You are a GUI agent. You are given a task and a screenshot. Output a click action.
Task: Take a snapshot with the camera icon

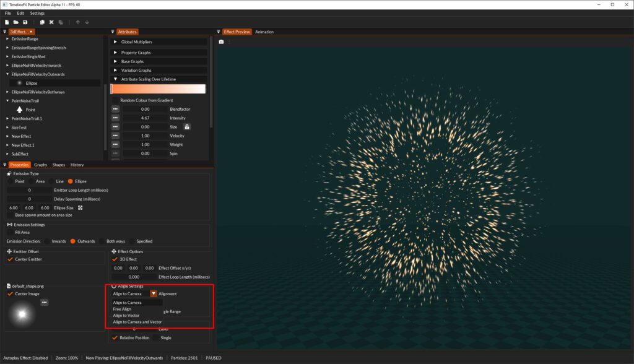[221, 41]
